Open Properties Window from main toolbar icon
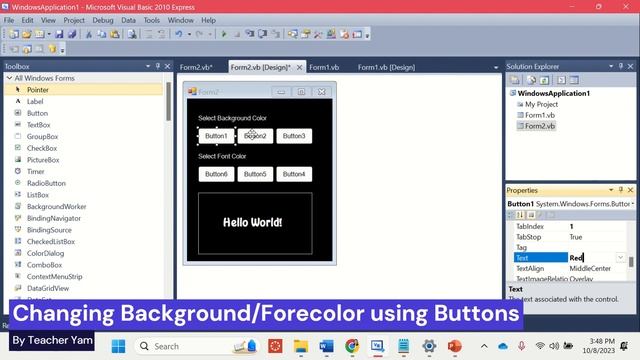Image resolution: width=640 pixels, height=360 pixels. tap(305, 34)
